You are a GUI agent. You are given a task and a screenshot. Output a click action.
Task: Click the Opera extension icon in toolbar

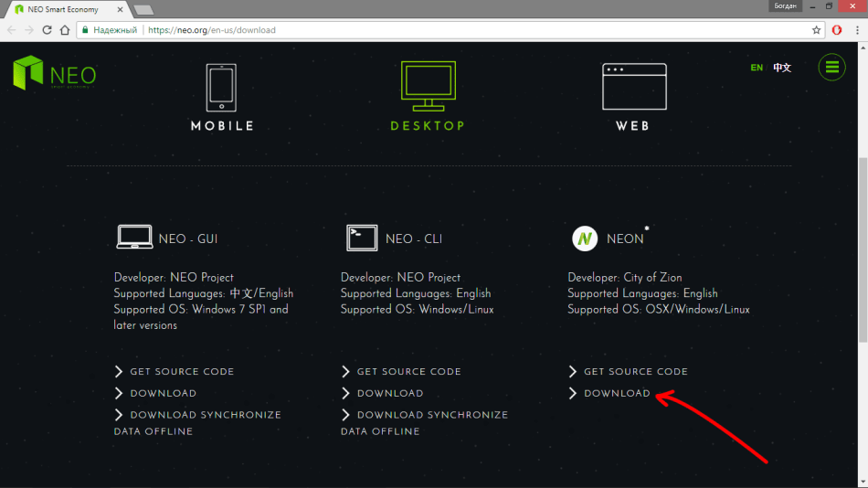click(x=837, y=30)
